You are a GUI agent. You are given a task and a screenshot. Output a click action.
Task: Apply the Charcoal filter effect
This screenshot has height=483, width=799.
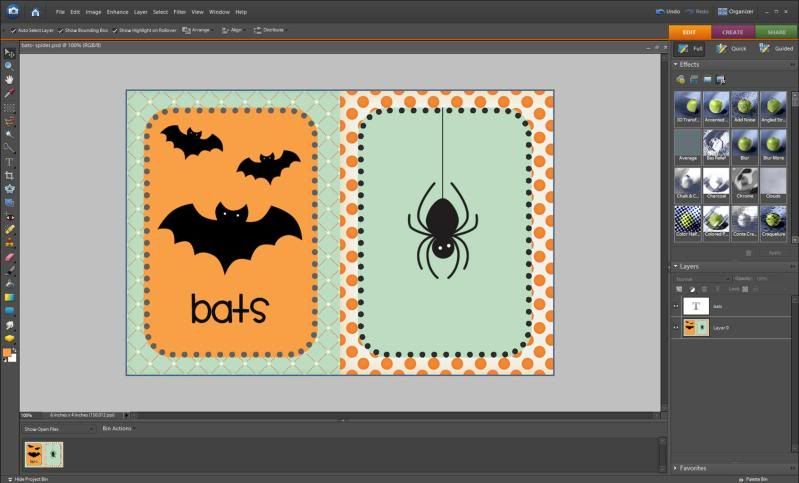point(715,180)
